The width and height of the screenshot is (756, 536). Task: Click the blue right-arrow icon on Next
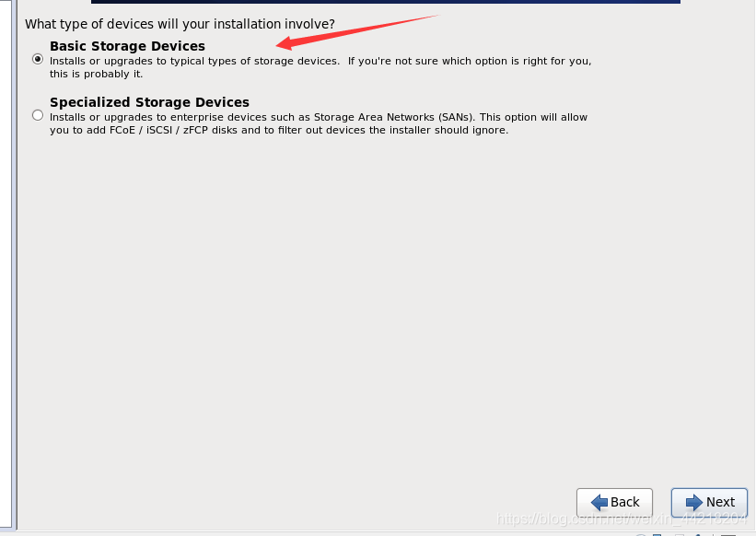click(694, 502)
